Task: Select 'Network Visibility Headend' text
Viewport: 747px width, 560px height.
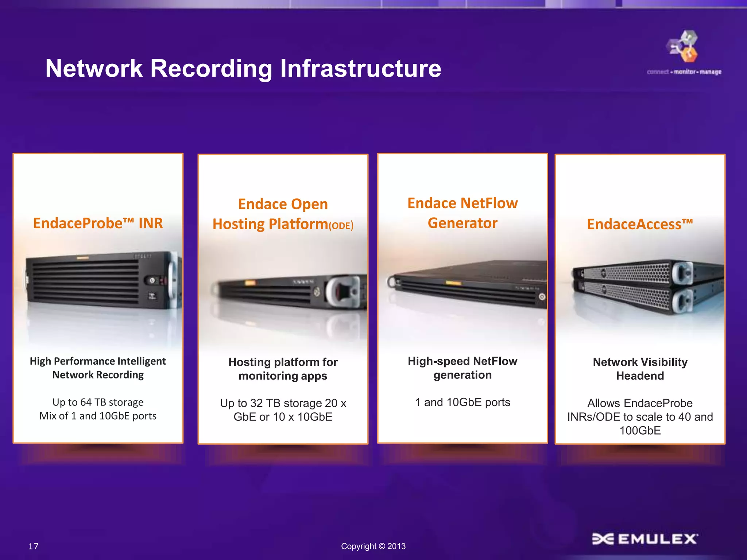Action: pos(640,369)
